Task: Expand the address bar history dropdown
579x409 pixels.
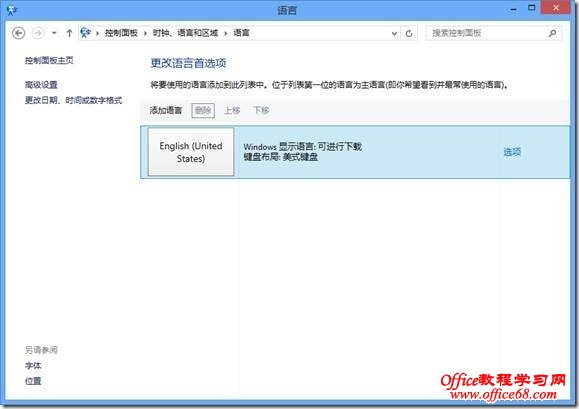Action: coord(394,34)
